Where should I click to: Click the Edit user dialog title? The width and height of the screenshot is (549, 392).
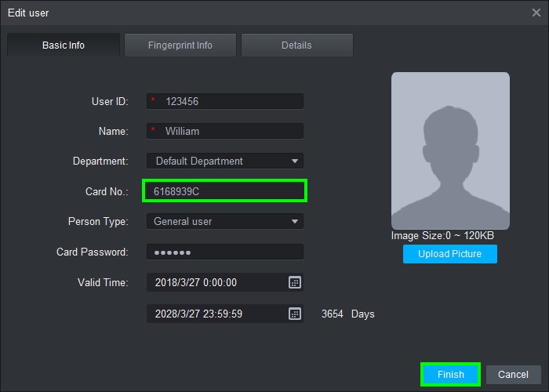click(x=28, y=13)
